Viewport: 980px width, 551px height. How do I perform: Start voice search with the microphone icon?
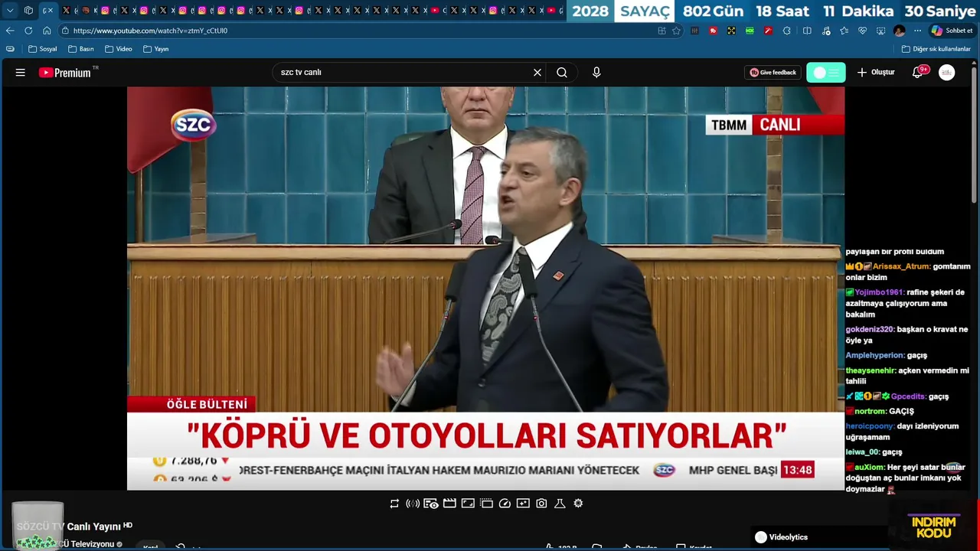pos(596,73)
